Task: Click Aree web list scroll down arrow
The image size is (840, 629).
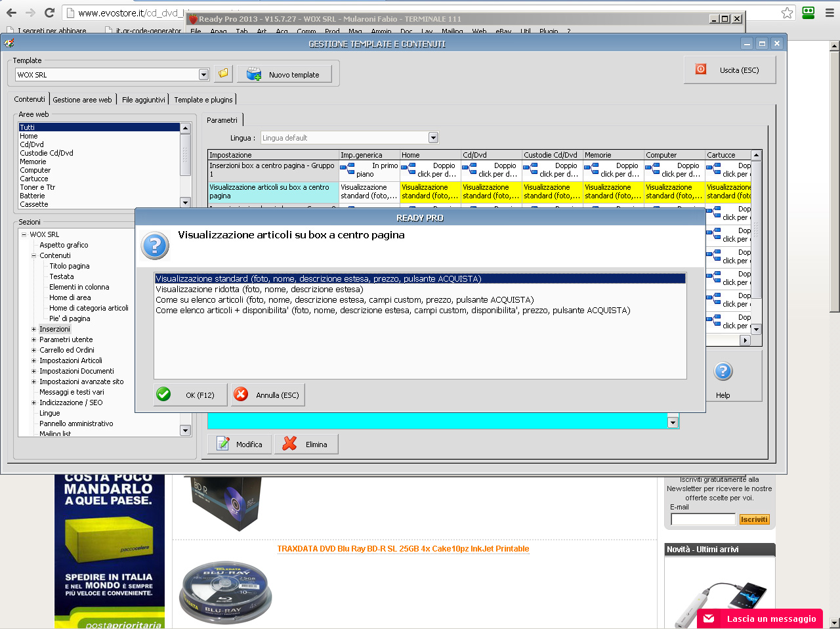Action: (x=185, y=204)
